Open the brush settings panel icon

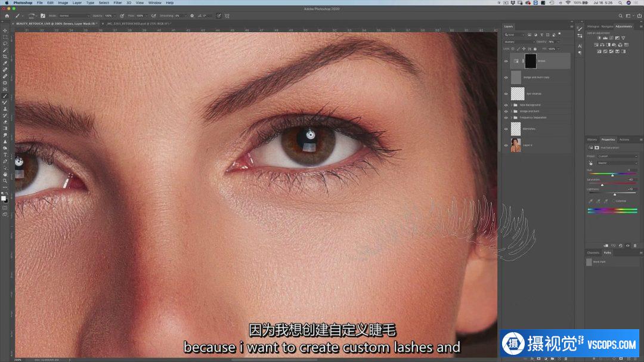click(43, 16)
